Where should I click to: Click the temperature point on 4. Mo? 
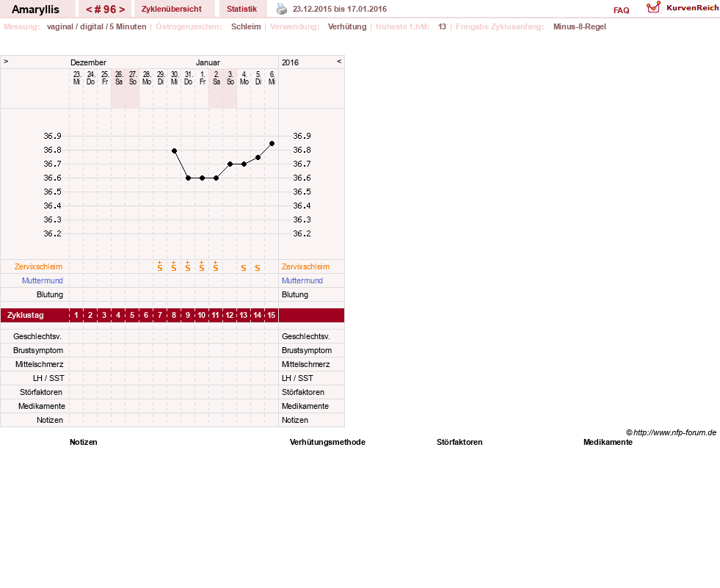pos(244,164)
